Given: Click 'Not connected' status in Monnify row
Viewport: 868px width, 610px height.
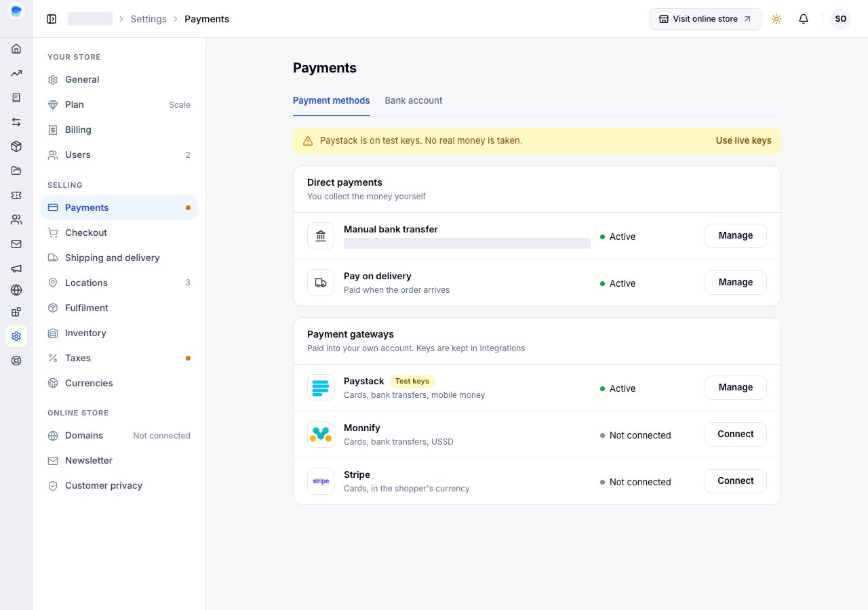Looking at the screenshot, I should click(640, 435).
